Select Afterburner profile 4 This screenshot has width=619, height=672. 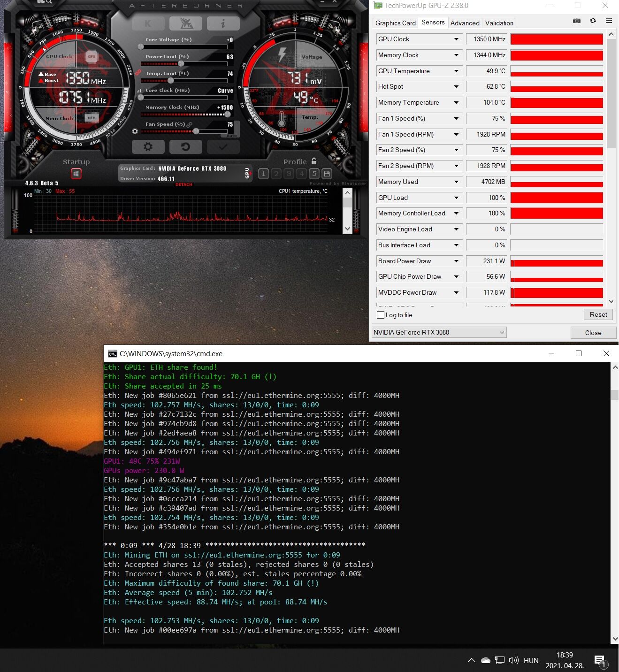coord(301,174)
